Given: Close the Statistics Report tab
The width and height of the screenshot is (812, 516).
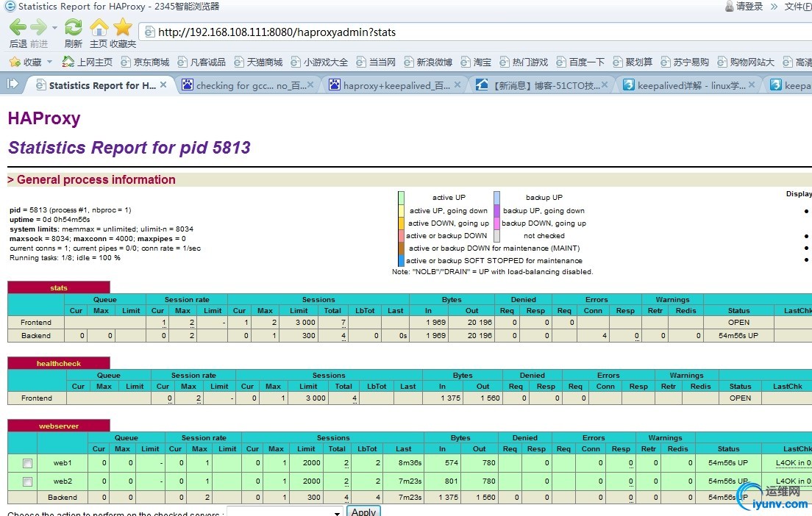Looking at the screenshot, I should tap(163, 85).
